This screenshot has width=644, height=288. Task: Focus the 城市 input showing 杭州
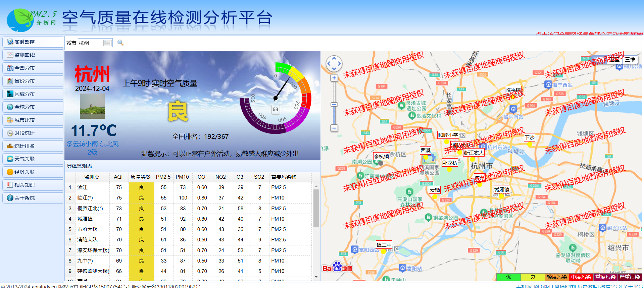[x=91, y=43]
